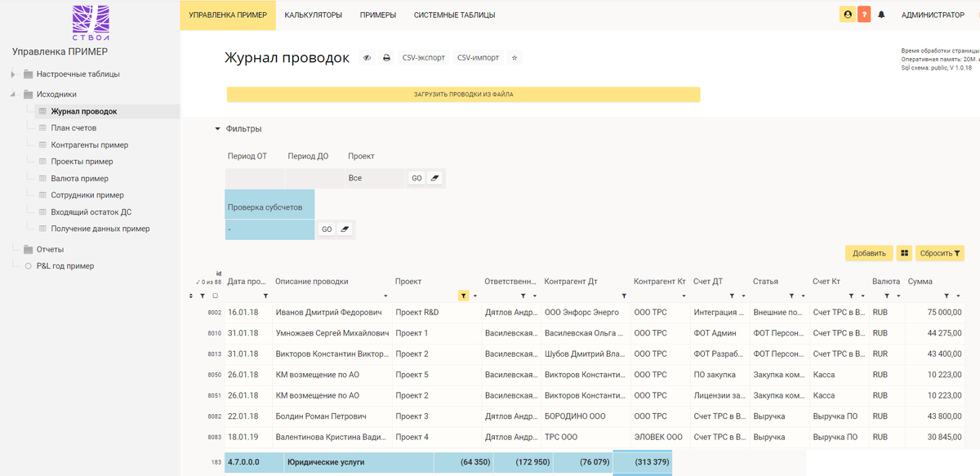Open Счет ДТ column dropdown arrow
The height and width of the screenshot is (476, 980).
click(x=744, y=296)
